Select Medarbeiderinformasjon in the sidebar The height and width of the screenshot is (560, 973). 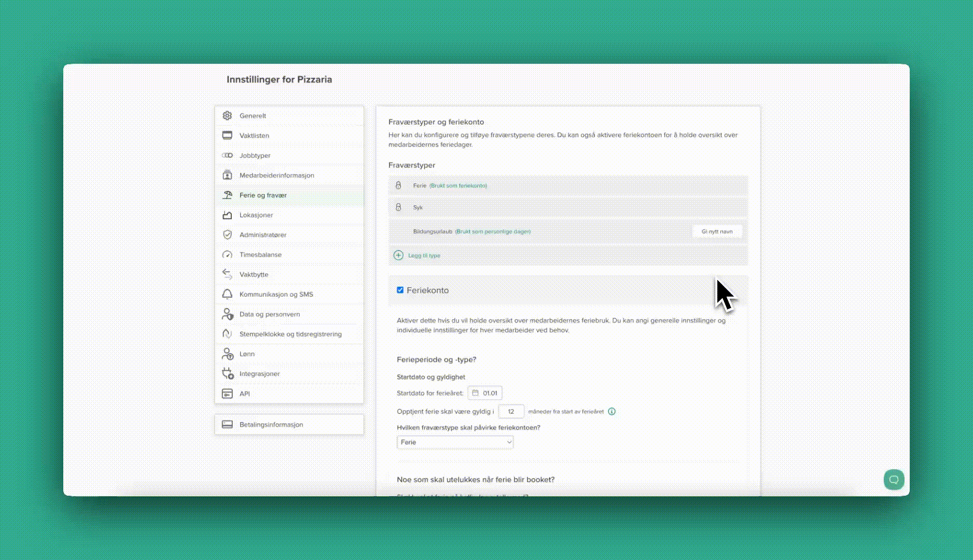[289, 175]
